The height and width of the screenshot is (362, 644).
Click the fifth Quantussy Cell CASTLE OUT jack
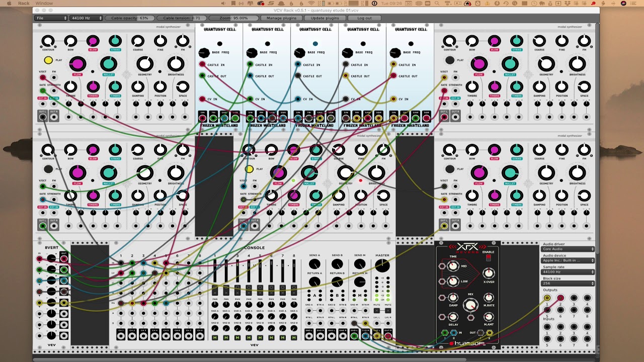(x=393, y=76)
